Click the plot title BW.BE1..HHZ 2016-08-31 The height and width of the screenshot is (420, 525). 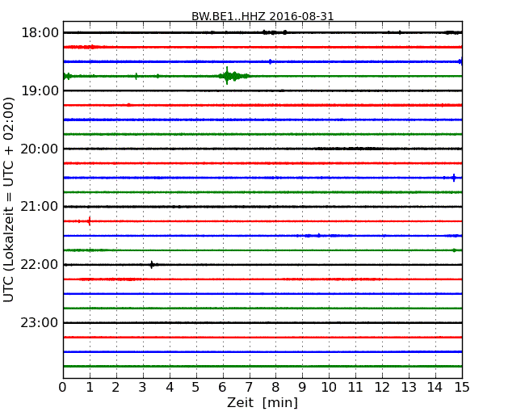(262, 16)
